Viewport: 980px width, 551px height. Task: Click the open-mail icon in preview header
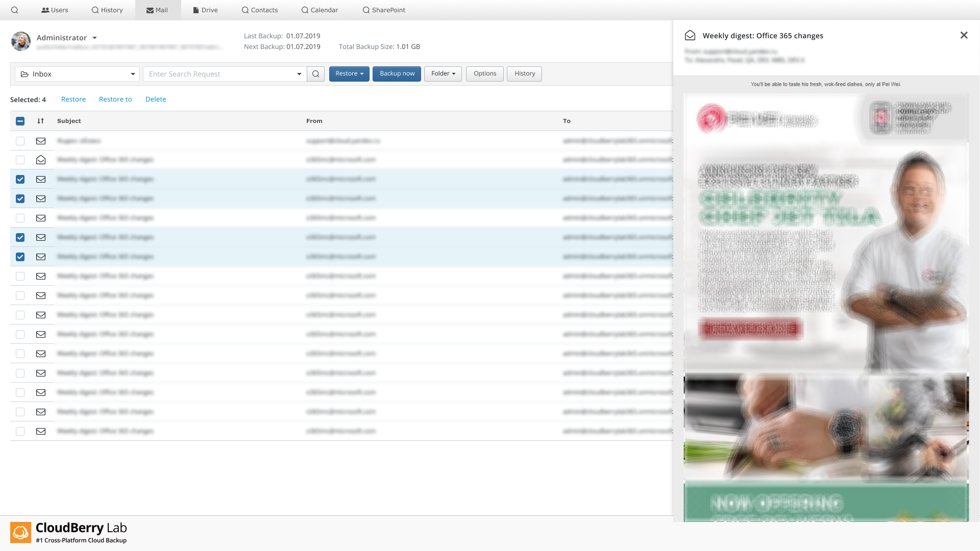coord(690,36)
